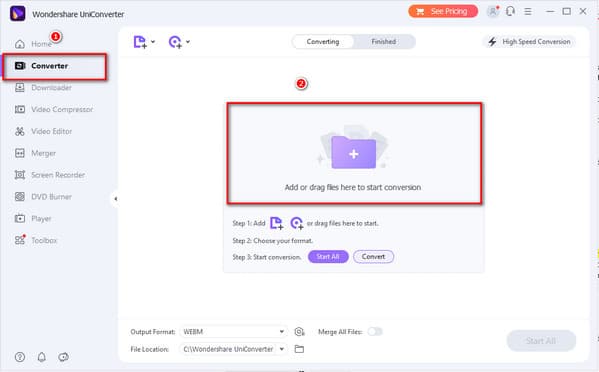Close the UniConverter window

pyautogui.click(x=583, y=11)
